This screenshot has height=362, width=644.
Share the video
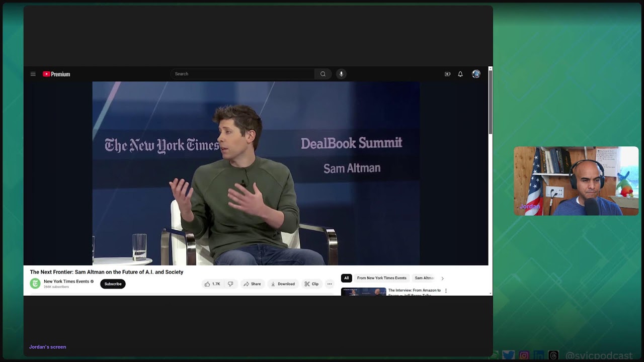(x=253, y=284)
